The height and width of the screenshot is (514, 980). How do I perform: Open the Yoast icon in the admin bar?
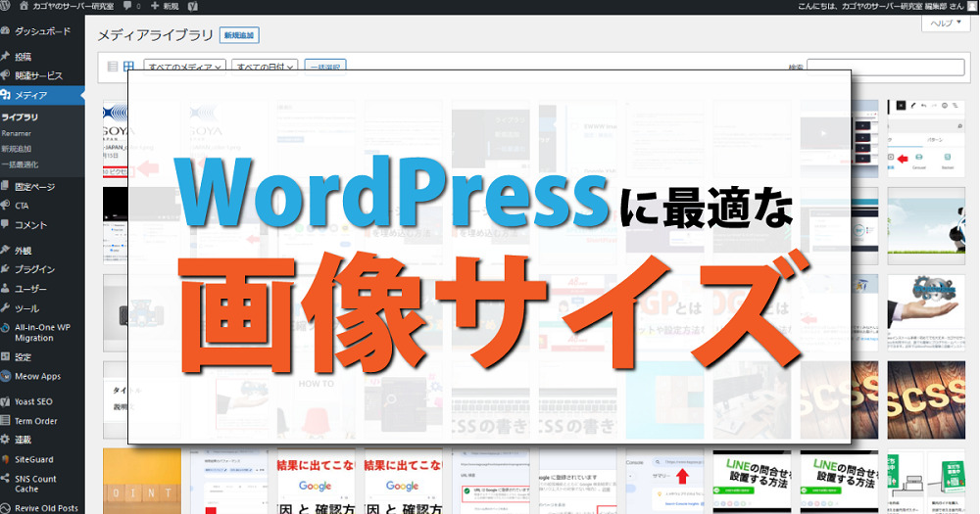coord(193,6)
